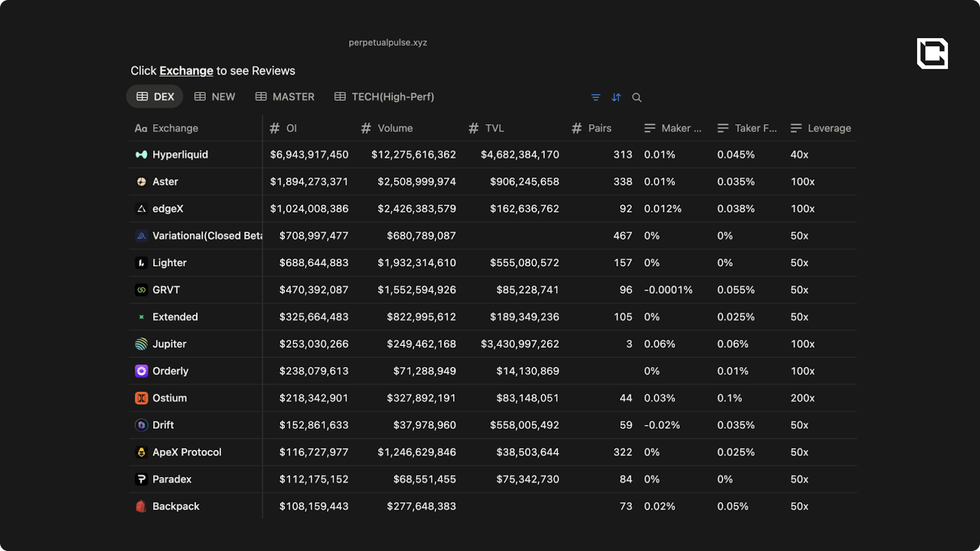Open the Lighter exchange entry
980x551 pixels.
[x=169, y=263]
